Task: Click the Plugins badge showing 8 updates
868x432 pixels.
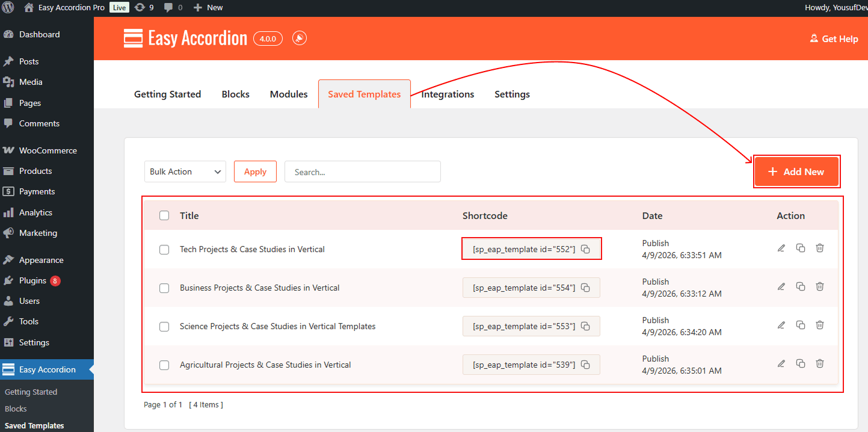Action: (x=55, y=280)
